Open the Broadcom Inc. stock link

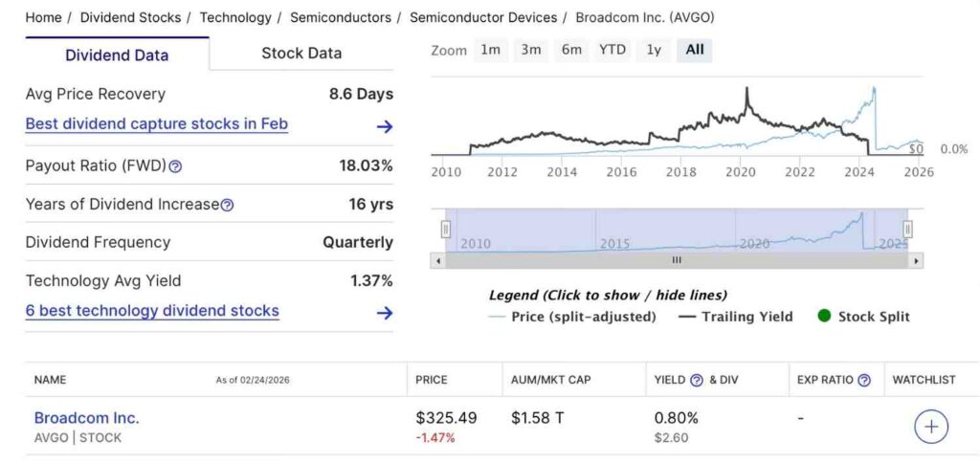pyautogui.click(x=86, y=418)
